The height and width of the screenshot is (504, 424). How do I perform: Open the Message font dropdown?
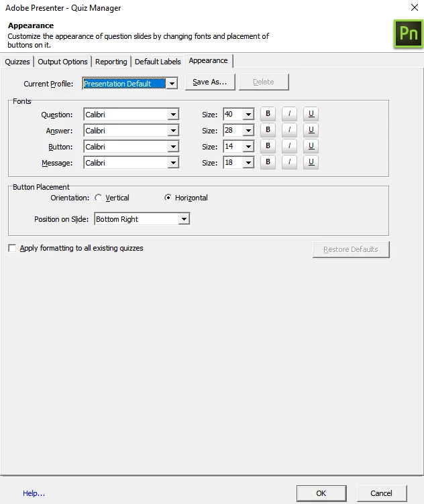pos(131,163)
